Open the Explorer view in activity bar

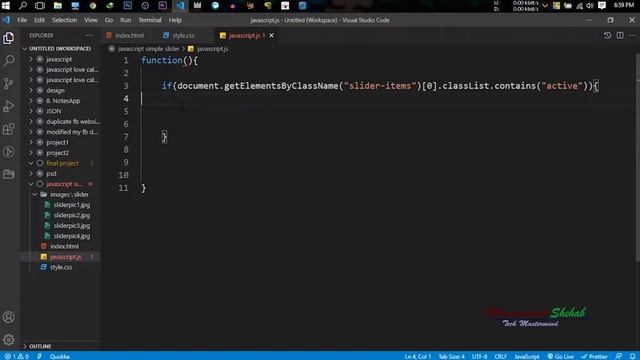click(9, 38)
